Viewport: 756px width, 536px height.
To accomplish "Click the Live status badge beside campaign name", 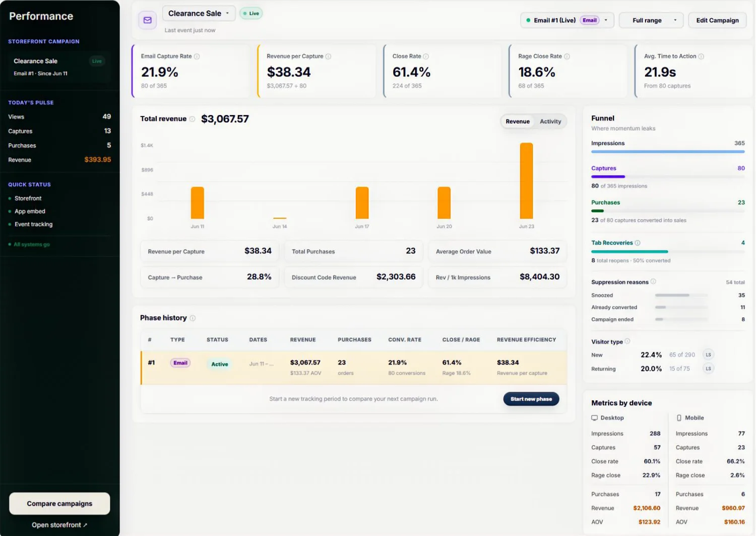I will (251, 14).
